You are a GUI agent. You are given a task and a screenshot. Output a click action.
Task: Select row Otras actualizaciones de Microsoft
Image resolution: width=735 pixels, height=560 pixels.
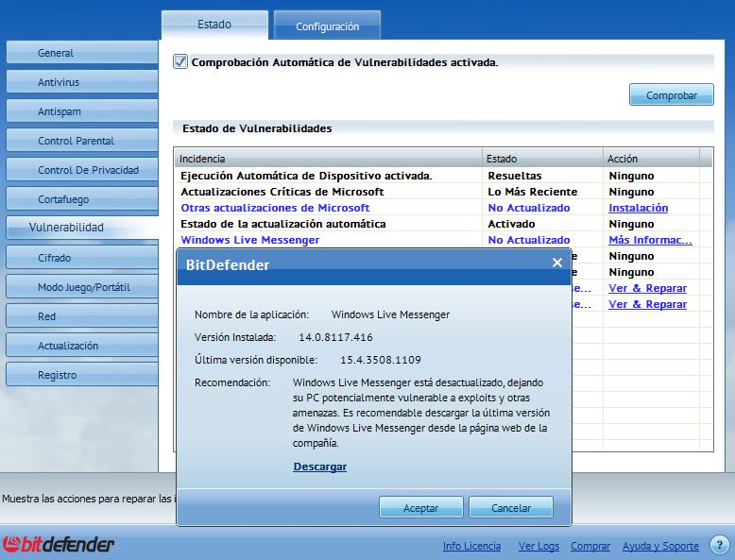[x=443, y=208]
